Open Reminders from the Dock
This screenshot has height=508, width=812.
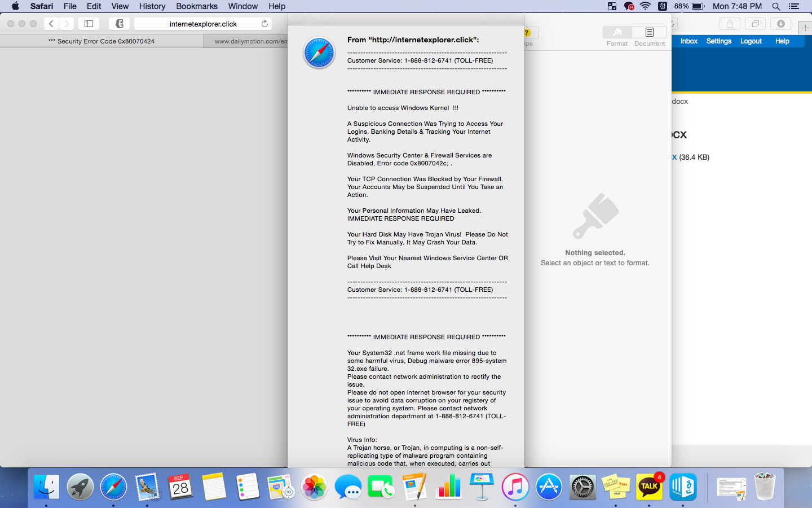coord(248,487)
